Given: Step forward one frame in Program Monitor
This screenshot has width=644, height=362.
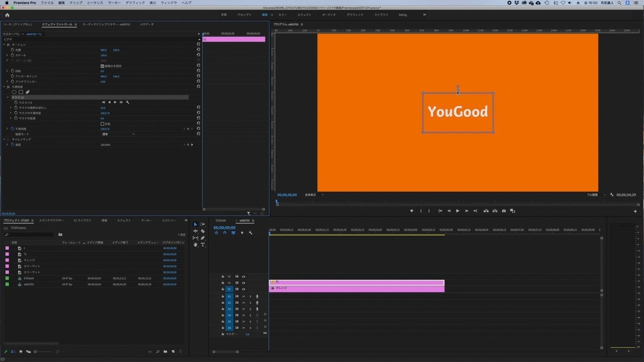Looking at the screenshot, I should (x=466, y=211).
